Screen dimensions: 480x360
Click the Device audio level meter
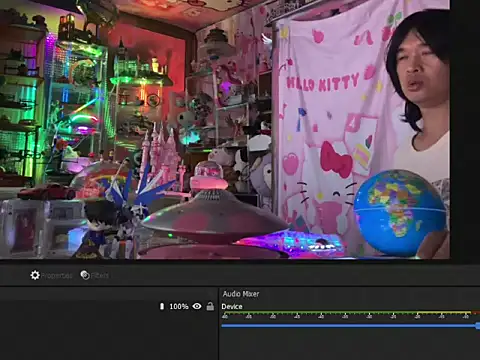[350, 315]
